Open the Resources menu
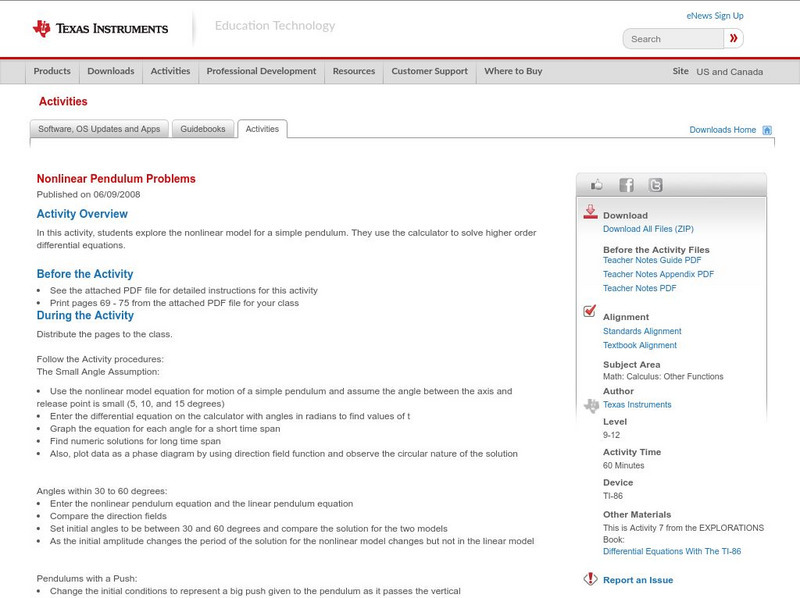800x598 pixels. coord(354,71)
